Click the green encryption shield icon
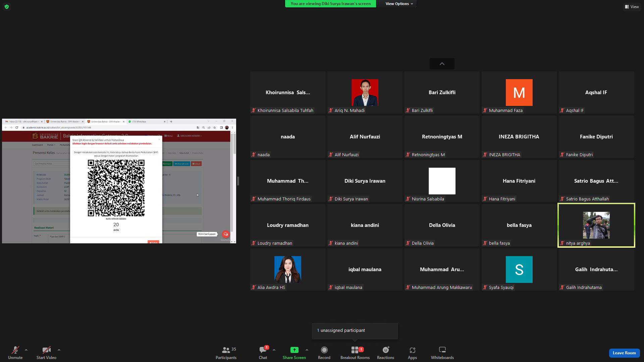This screenshot has width=644, height=362. point(7,7)
